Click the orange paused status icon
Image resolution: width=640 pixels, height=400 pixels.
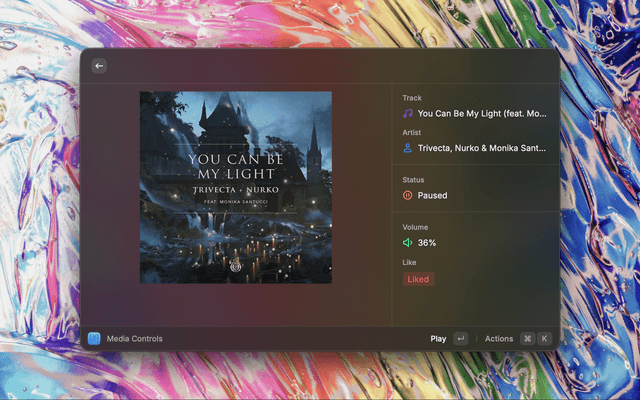tap(408, 195)
